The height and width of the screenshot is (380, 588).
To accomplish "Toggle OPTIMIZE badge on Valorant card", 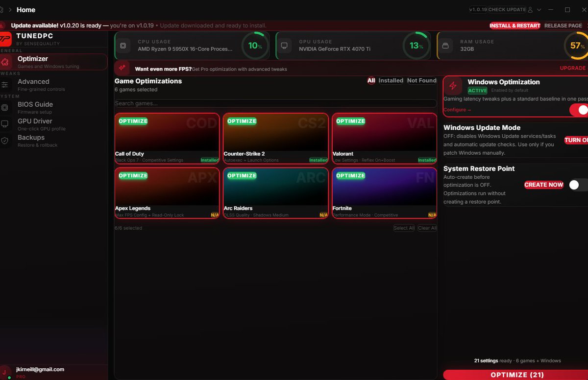I will [x=350, y=121].
